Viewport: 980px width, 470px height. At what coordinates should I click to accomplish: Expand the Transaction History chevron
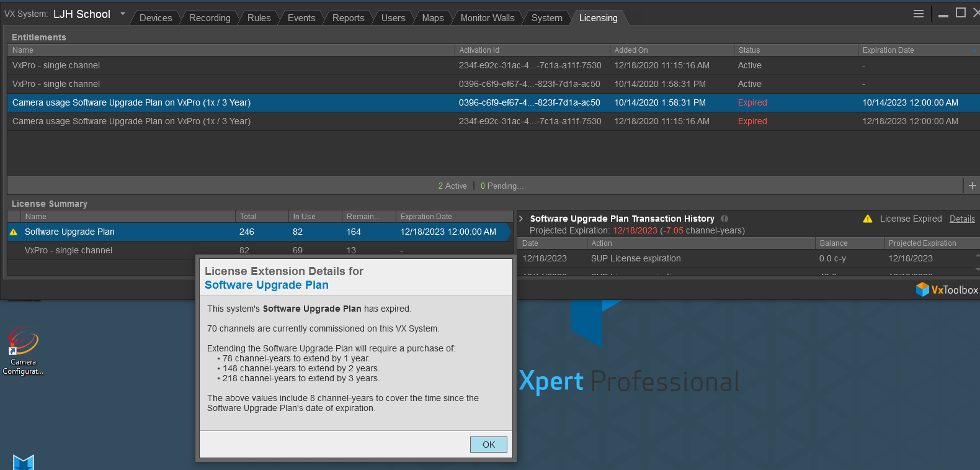tap(522, 219)
